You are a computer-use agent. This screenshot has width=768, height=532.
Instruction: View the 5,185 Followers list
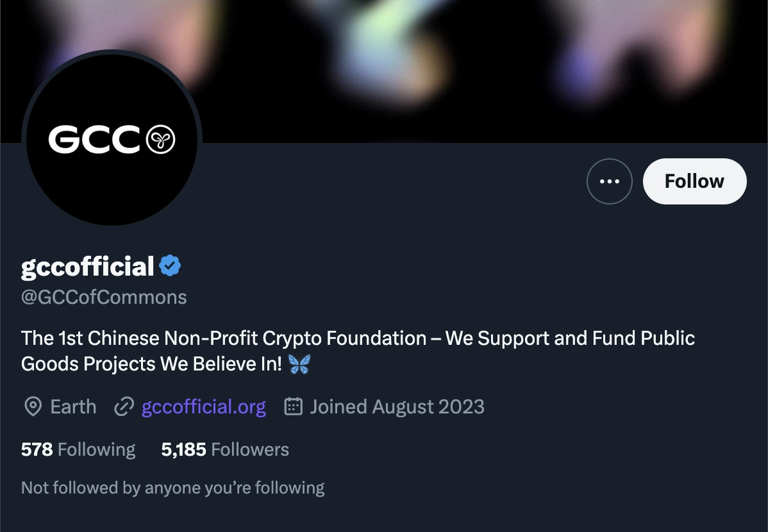pos(225,450)
